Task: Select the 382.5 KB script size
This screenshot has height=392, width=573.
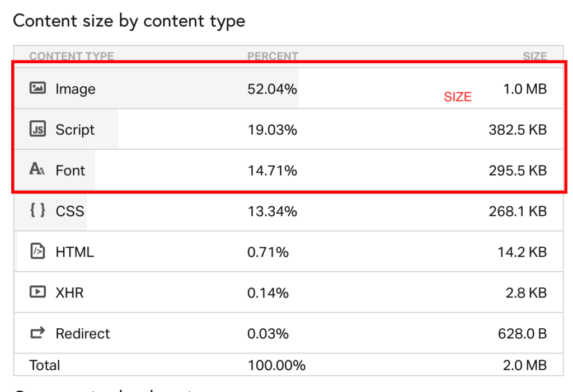Action: click(x=518, y=130)
